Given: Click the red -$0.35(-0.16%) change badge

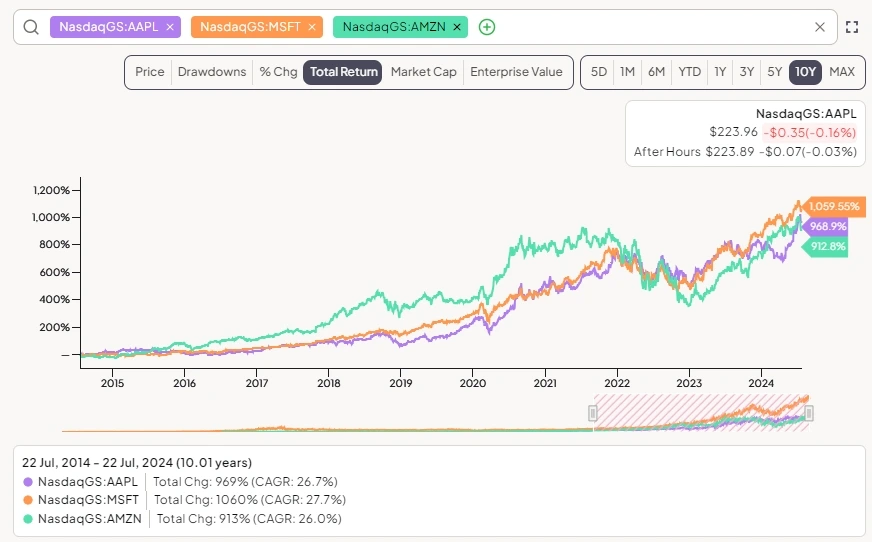Looking at the screenshot, I should click(x=809, y=132).
